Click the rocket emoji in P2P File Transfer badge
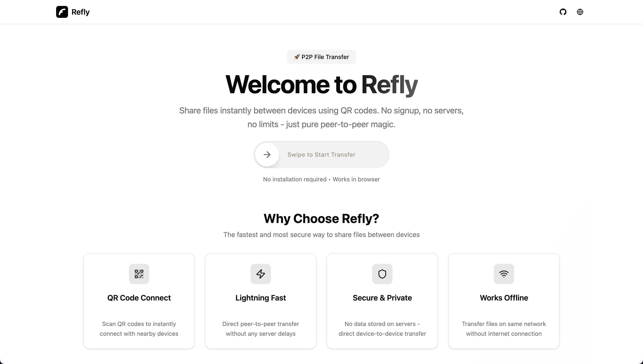The width and height of the screenshot is (643, 364). pos(297,57)
